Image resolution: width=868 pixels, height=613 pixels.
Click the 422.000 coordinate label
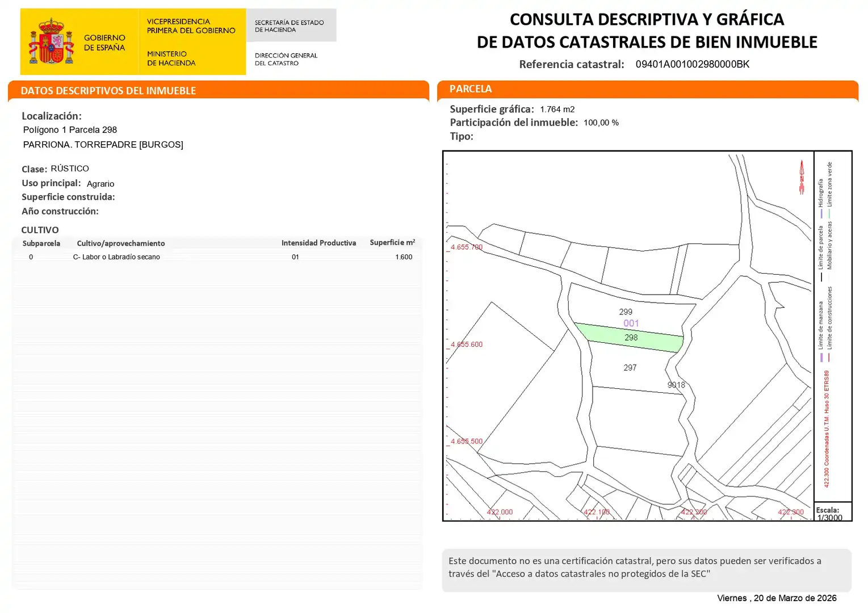pos(500,512)
